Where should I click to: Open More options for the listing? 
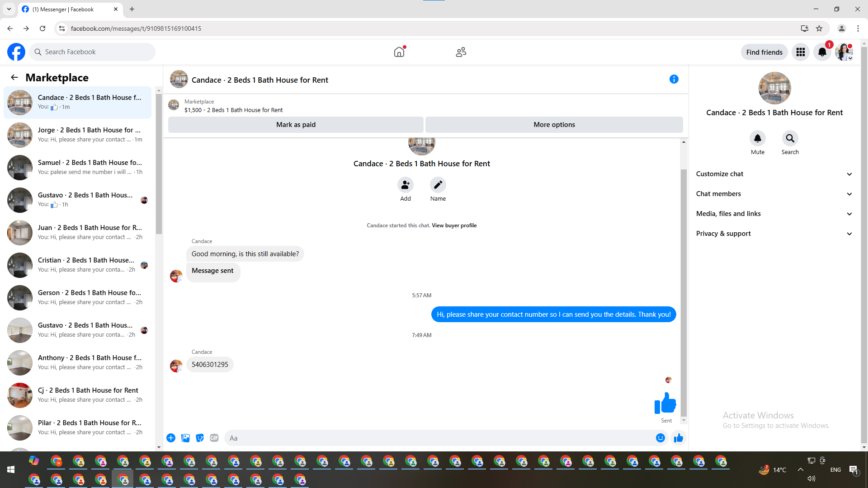click(x=554, y=125)
